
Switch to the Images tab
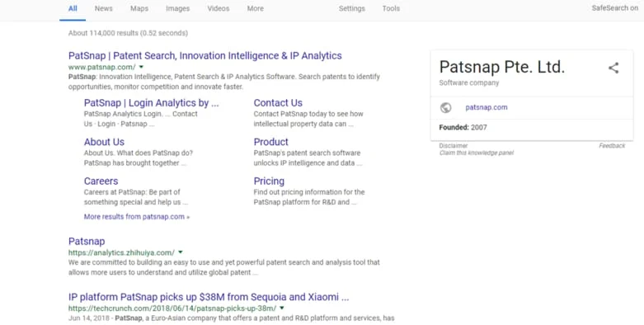(x=178, y=8)
